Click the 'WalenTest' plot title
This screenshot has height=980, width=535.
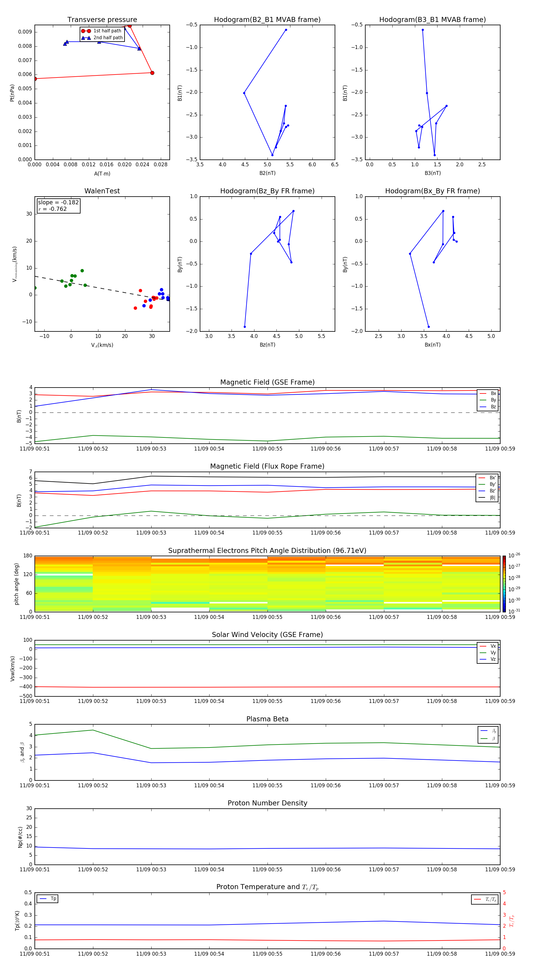[102, 191]
